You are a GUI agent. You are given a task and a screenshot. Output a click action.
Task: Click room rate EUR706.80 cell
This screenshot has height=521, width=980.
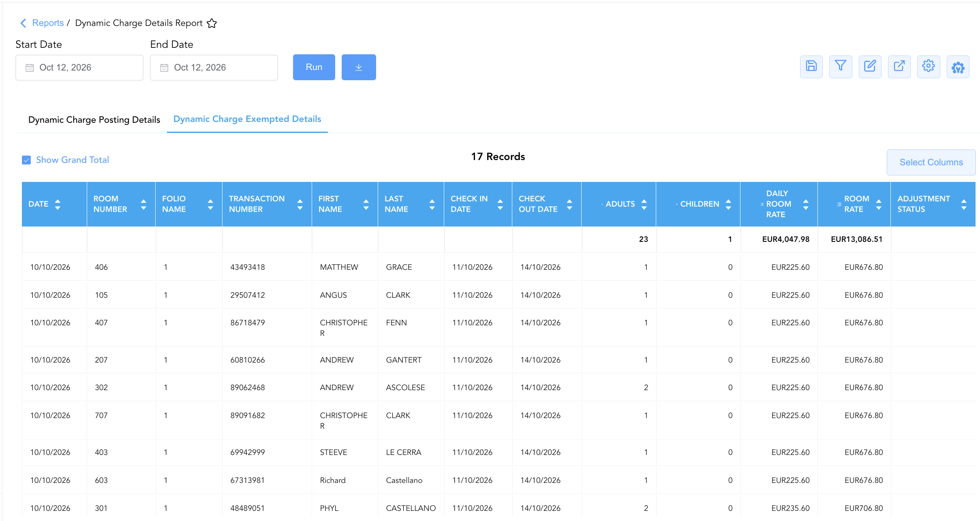863,508
